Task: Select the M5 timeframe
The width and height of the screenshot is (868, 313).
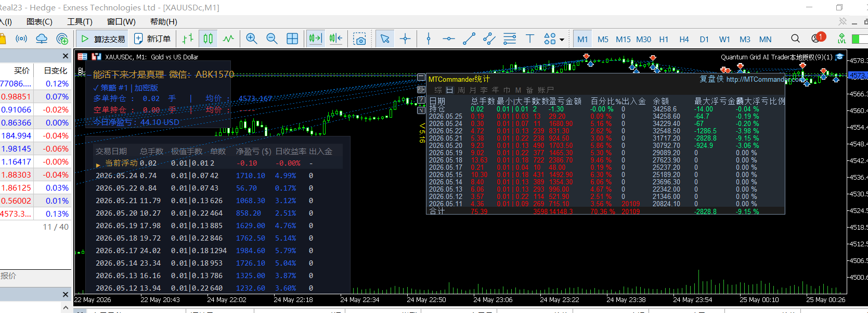Action: pos(603,39)
